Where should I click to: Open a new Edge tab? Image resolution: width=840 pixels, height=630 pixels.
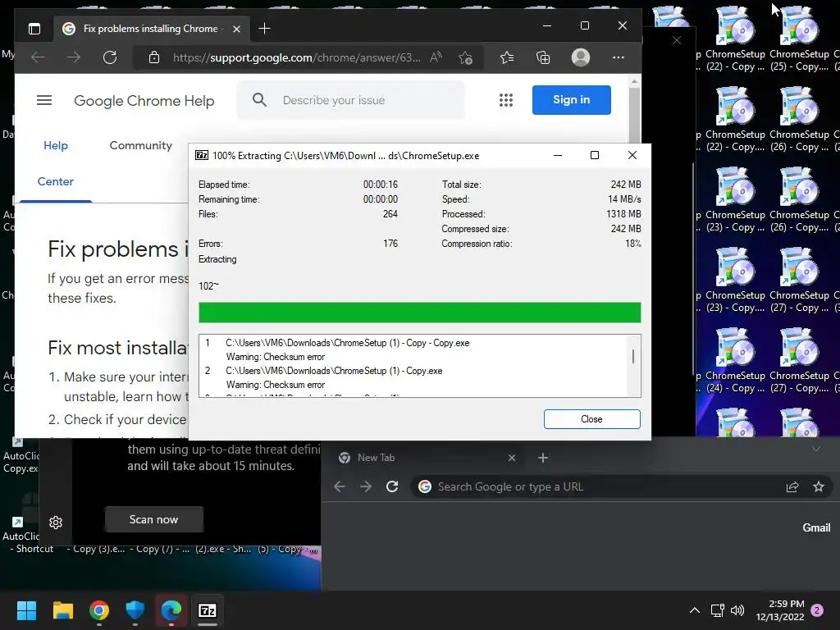tap(264, 29)
